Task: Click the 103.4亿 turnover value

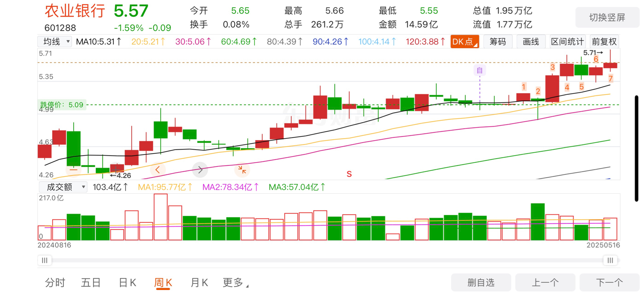Action: pos(110,187)
